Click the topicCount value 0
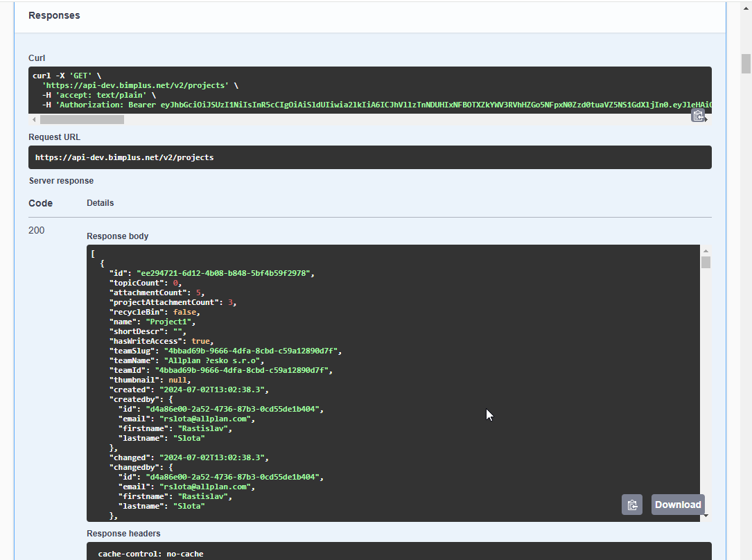 click(x=175, y=283)
